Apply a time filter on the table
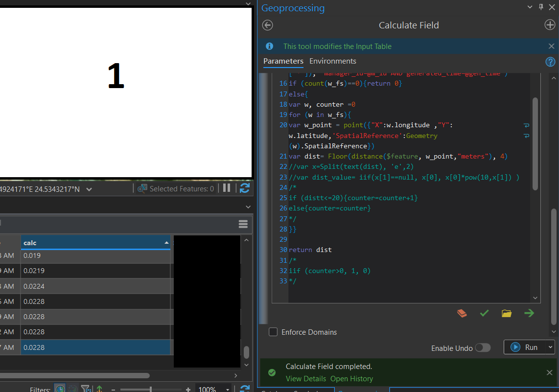559x392 pixels. point(60,388)
